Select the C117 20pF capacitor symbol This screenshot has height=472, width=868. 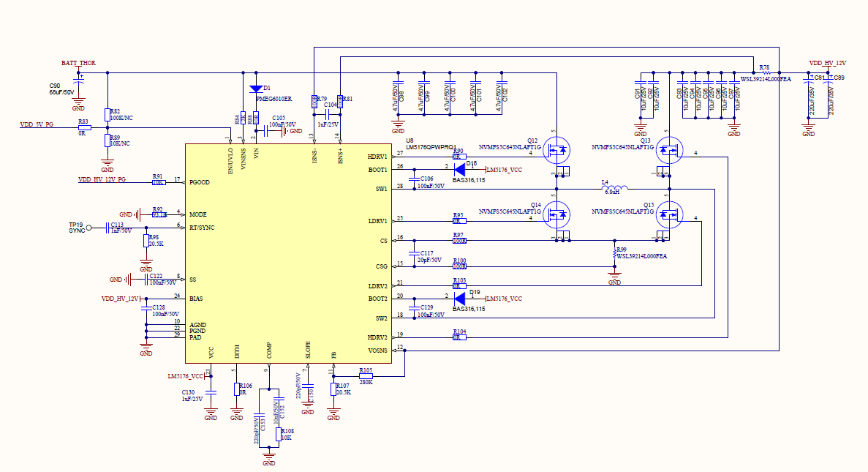[414, 253]
